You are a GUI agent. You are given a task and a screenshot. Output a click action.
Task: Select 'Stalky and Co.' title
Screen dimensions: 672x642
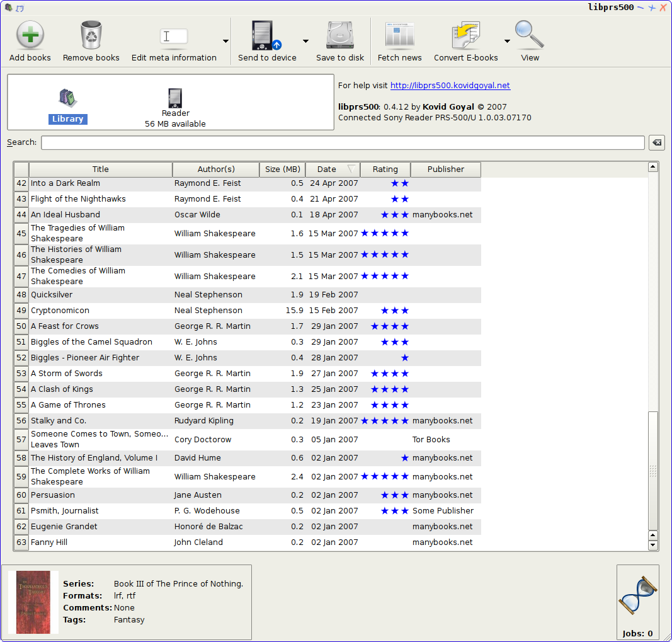pos(59,421)
